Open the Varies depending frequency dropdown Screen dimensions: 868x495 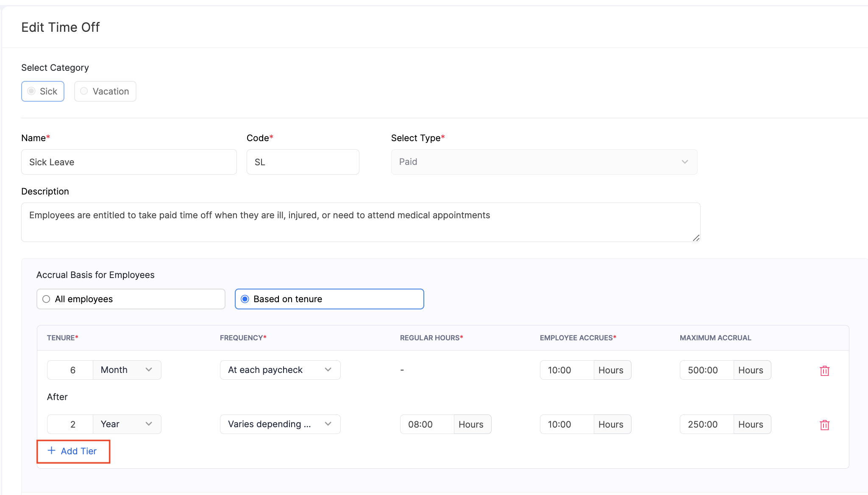(x=280, y=424)
